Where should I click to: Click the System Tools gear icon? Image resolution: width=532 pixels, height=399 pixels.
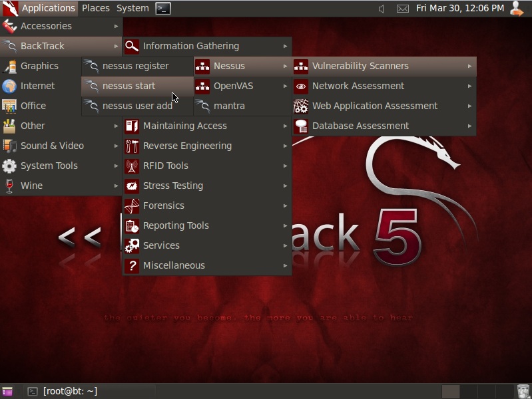click(x=9, y=166)
